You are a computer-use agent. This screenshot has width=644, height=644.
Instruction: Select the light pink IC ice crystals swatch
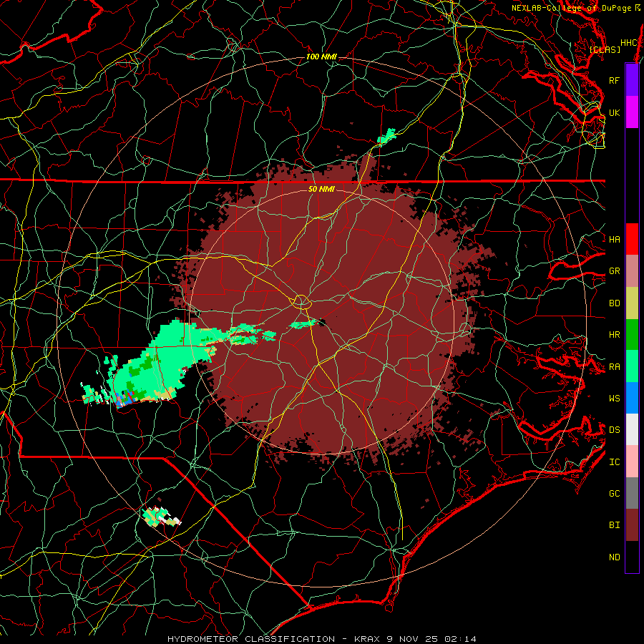click(632, 462)
